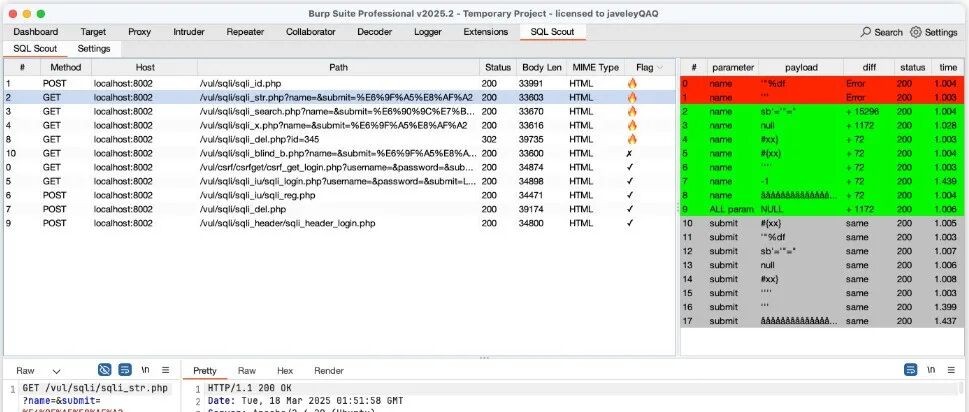Sort requests by Status column header

click(498, 67)
